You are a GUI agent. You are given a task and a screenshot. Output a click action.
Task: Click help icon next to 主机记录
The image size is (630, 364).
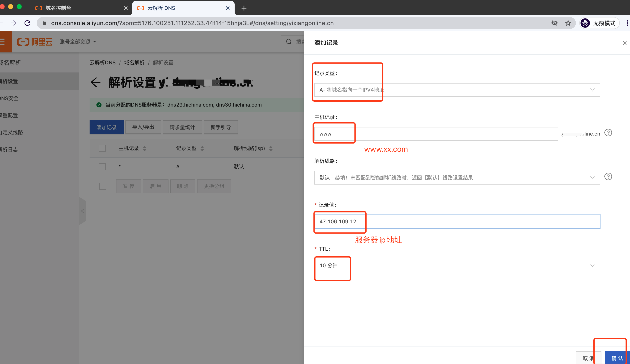coord(608,133)
